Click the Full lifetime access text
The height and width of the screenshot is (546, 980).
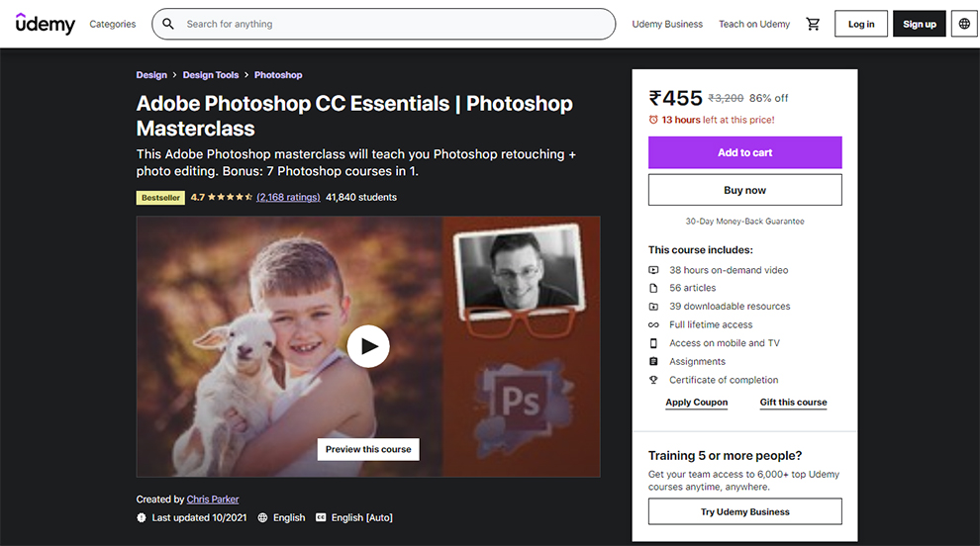pos(711,324)
